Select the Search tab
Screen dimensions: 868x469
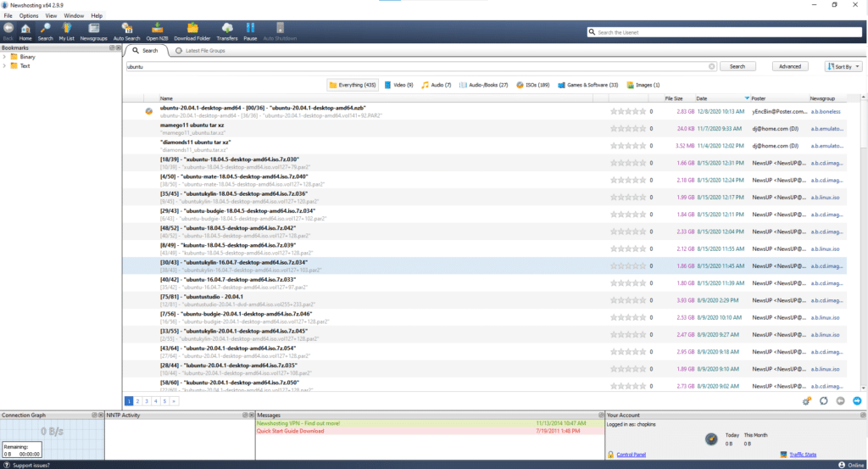[146, 50]
